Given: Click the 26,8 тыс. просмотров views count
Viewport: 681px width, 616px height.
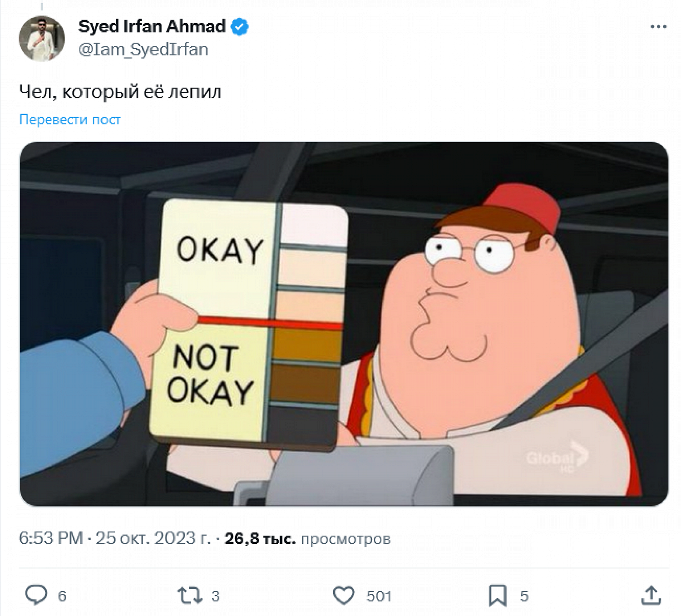Looking at the screenshot, I should point(307,538).
